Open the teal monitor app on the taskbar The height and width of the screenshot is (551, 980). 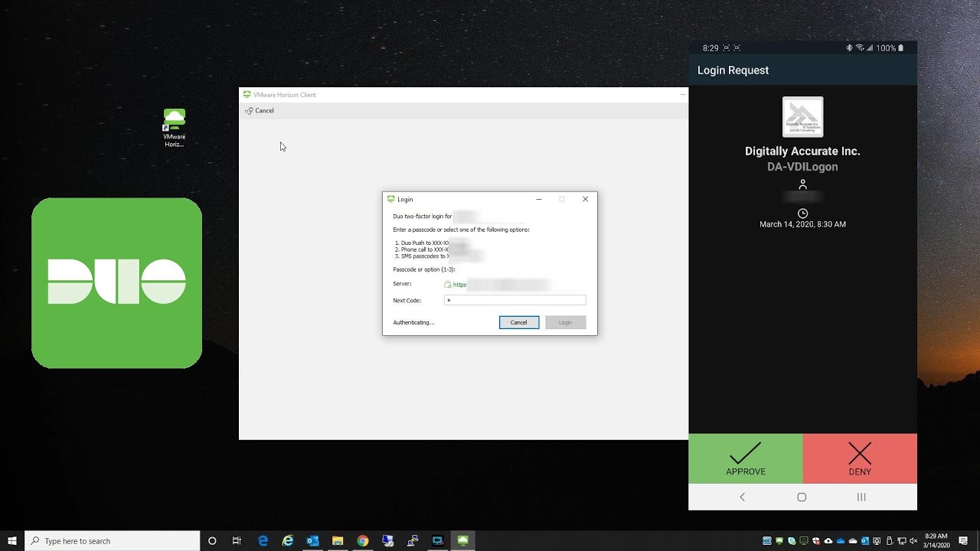tap(438, 540)
